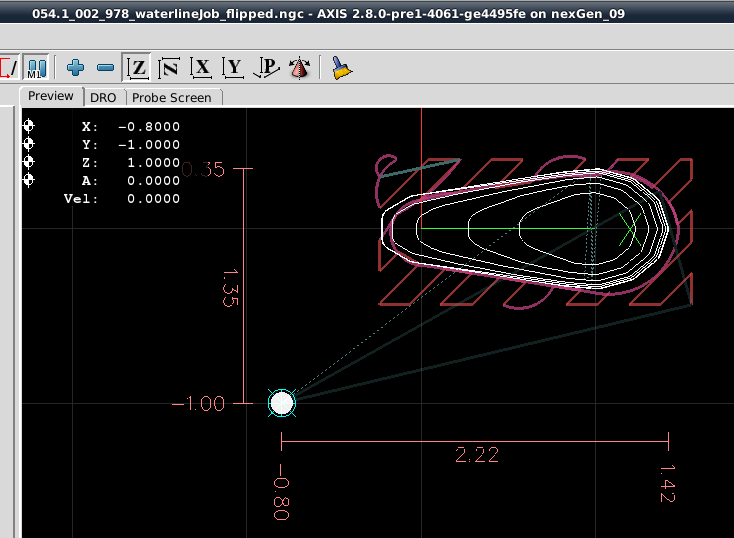Toggle the rotate-view cone icon

(x=298, y=68)
